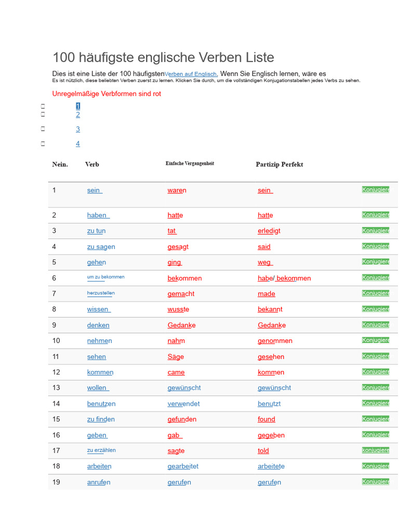Screen dimensions: 399x532
Task: Go to page 4 link
Action: 78,144
